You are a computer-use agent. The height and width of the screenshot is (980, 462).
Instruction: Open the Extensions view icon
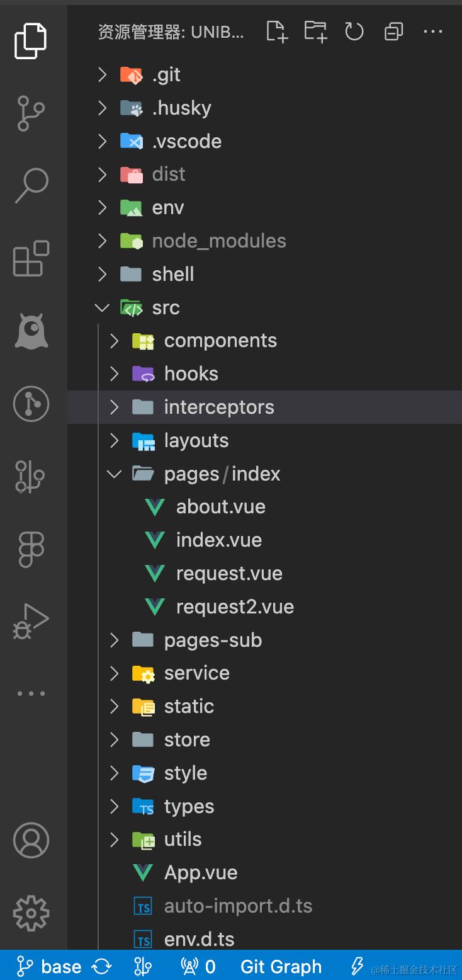click(x=31, y=258)
